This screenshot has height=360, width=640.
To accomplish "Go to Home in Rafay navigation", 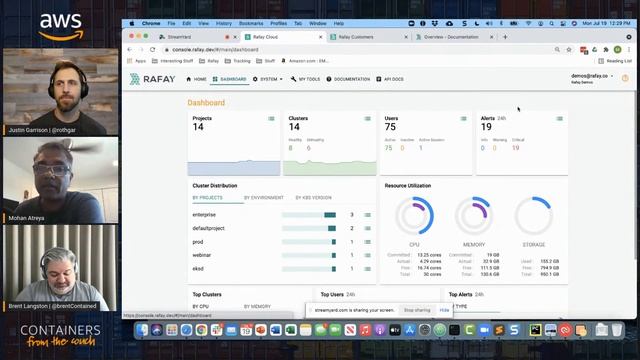I will pyautogui.click(x=196, y=79).
